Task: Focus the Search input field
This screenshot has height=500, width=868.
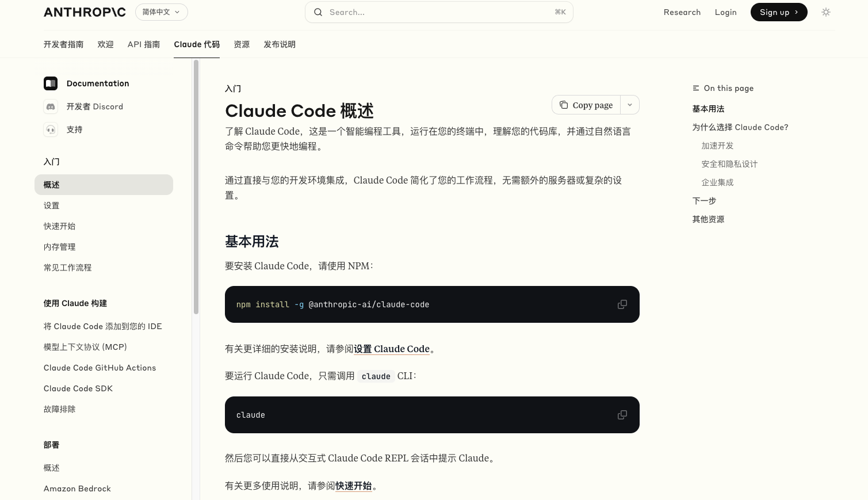Action: pyautogui.click(x=439, y=12)
